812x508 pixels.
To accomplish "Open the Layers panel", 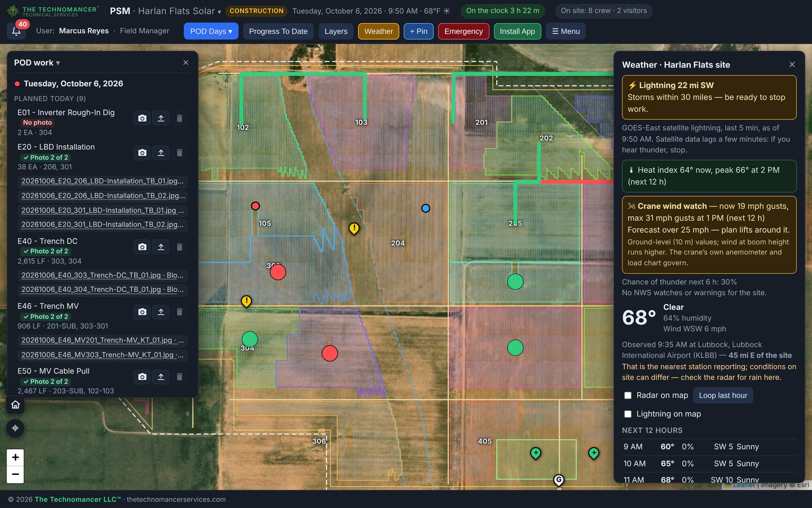I will [x=336, y=31].
